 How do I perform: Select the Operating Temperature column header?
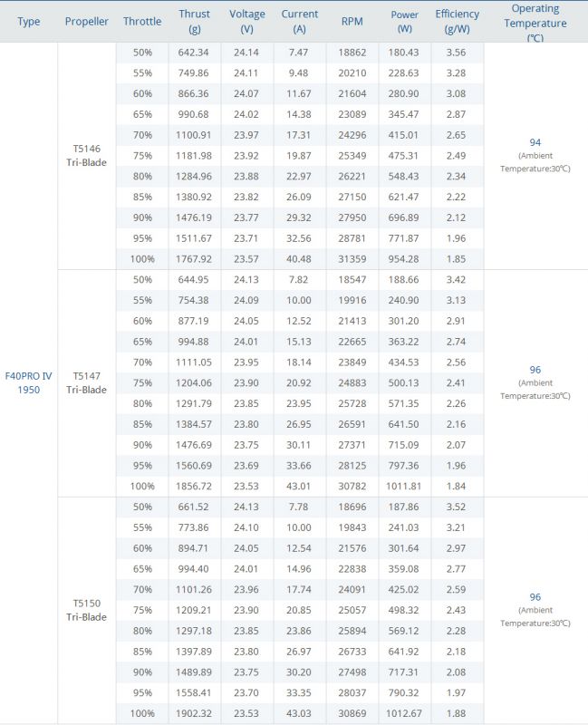coord(535,21)
